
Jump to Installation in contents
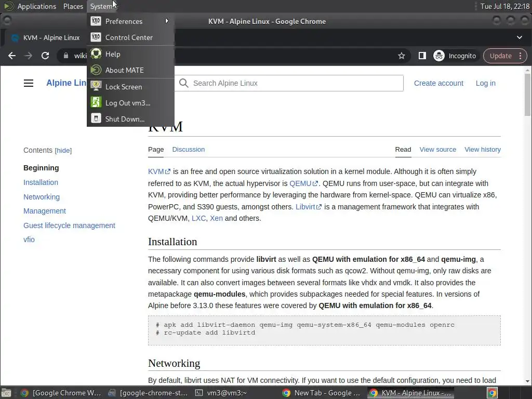tap(41, 182)
